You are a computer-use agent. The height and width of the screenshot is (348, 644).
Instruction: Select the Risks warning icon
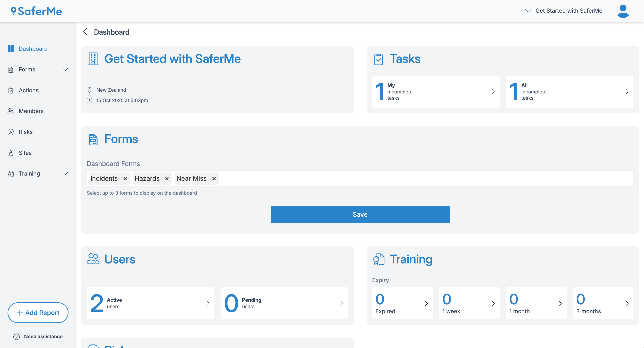coord(11,132)
